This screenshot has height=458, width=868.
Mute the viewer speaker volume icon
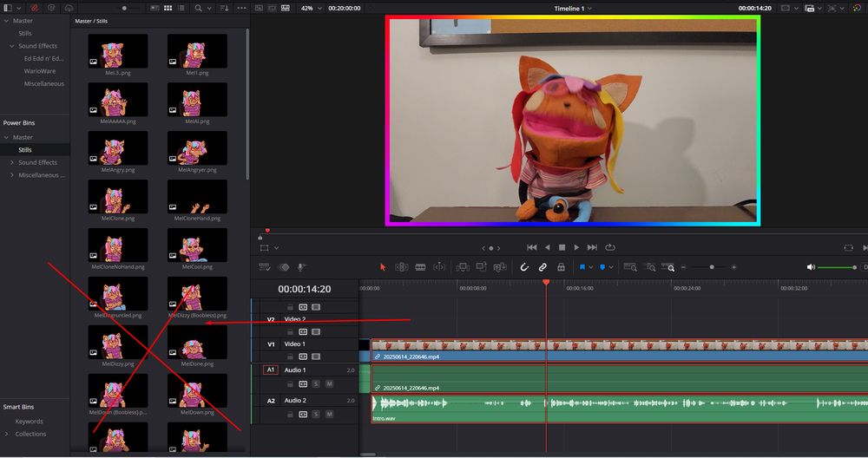pyautogui.click(x=811, y=267)
